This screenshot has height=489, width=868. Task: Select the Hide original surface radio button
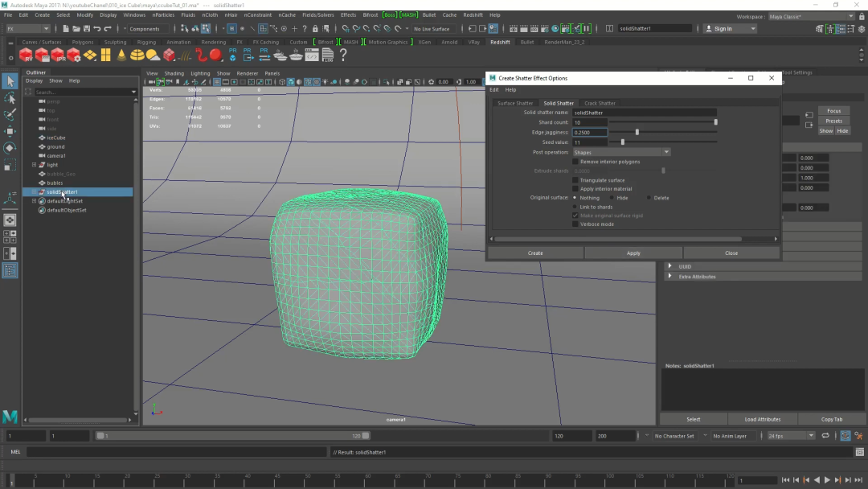(612, 198)
